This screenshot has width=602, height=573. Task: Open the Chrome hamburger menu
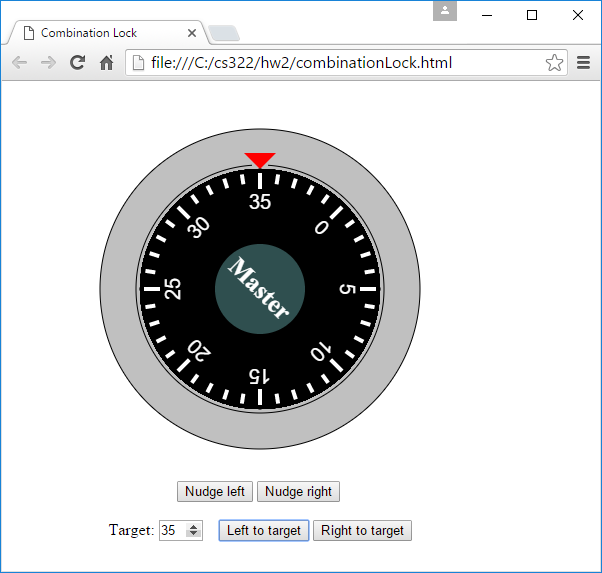coord(583,63)
